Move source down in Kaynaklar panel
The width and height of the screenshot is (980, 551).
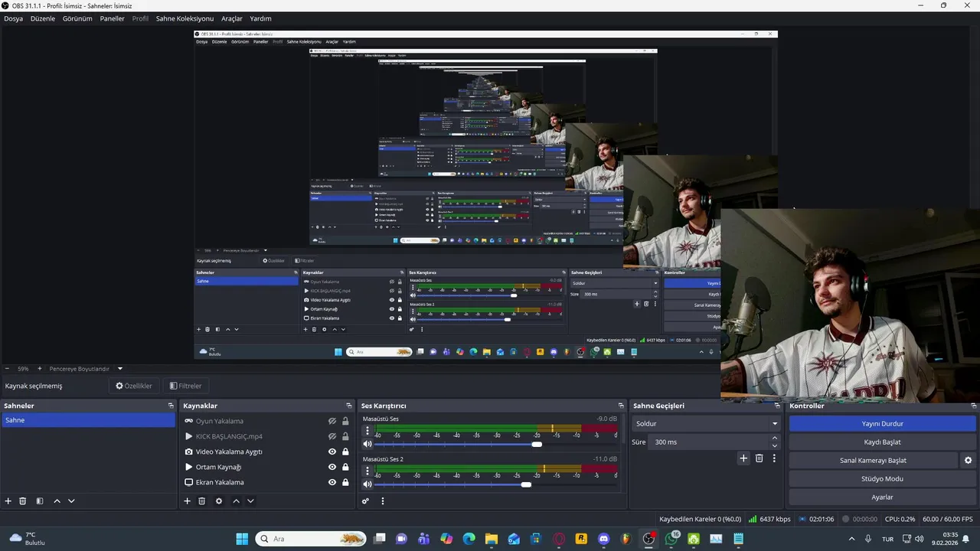pos(250,501)
